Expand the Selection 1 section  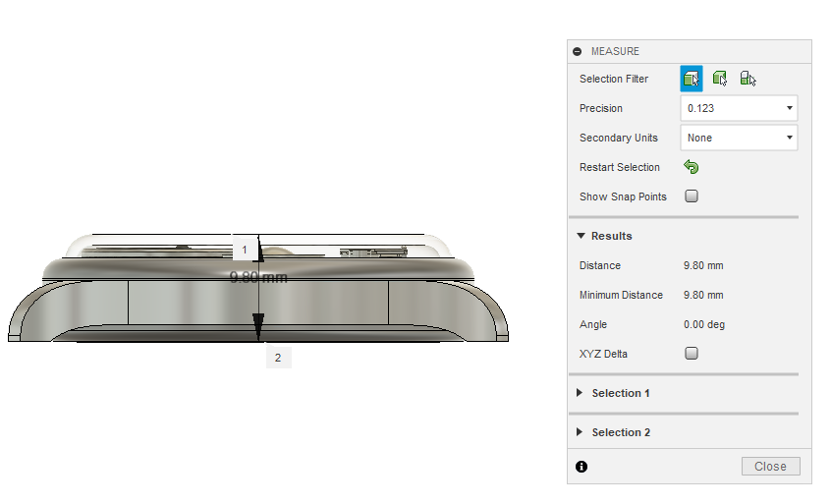(580, 393)
